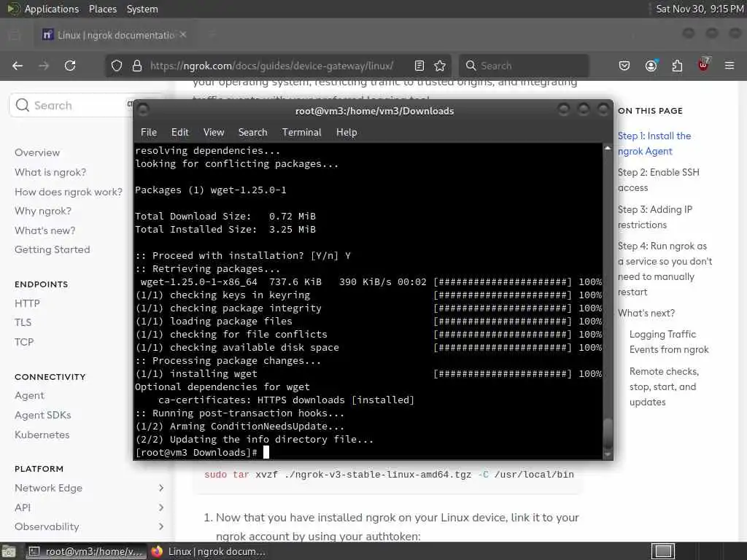Open the Places menu in top panel
Viewport: 747px width, 560px height.
(103, 9)
